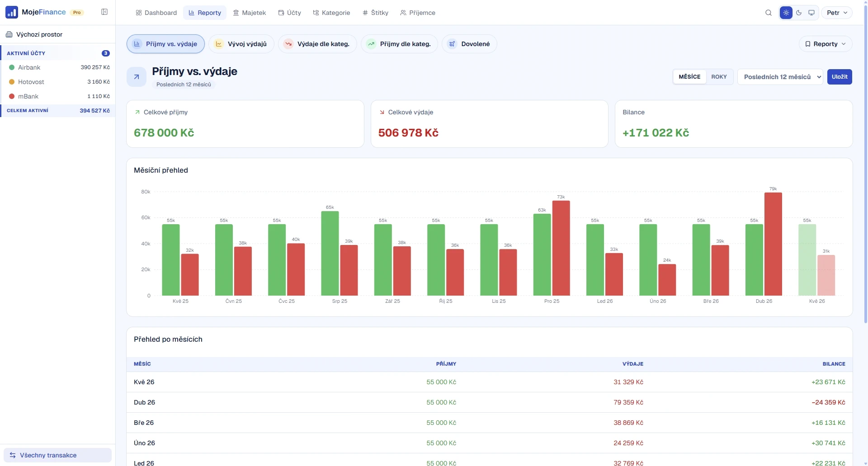Viewport: 868px width, 466px height.
Task: Click the transfer arrows icon in Všechny transakce
Action: 13,455
